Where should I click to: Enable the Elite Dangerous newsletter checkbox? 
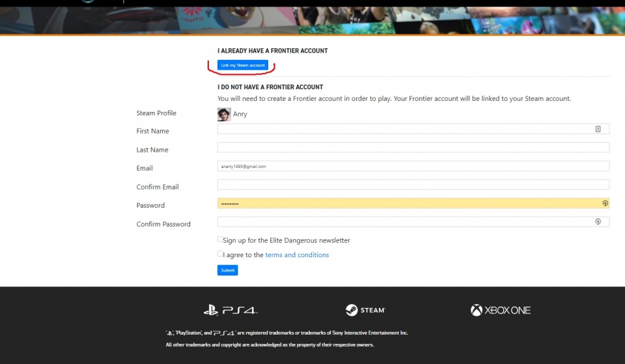pyautogui.click(x=220, y=239)
